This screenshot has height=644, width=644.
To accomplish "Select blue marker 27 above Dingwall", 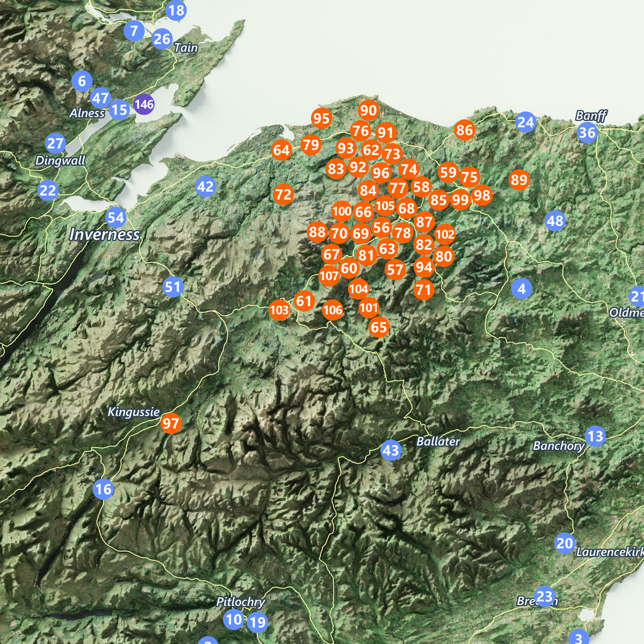I will pos(55,144).
